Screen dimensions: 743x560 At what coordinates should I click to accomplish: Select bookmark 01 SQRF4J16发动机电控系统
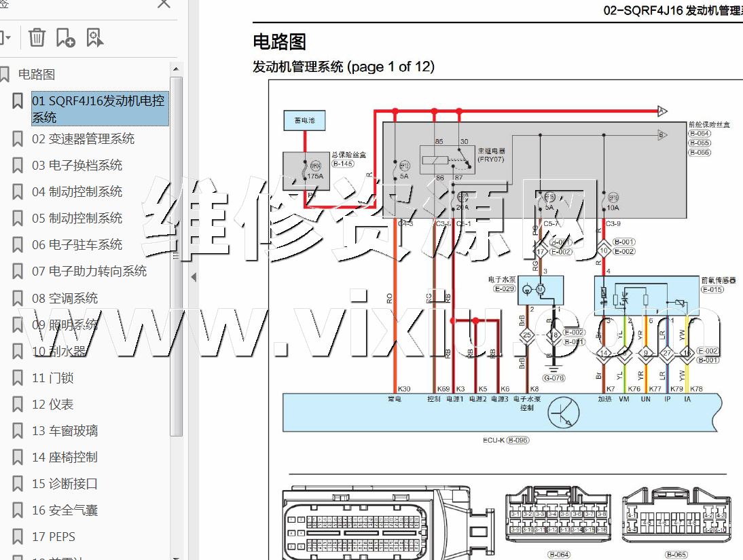point(98,109)
